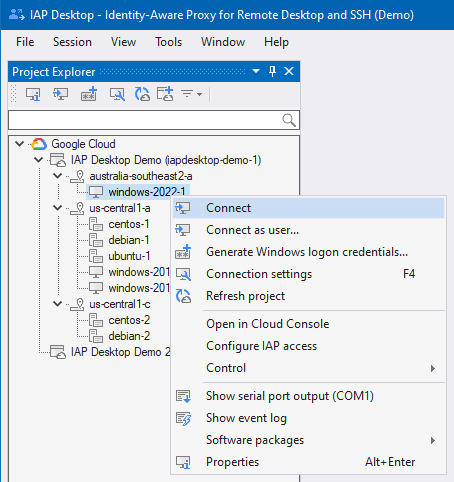Select IAP Desktop Demo (iapdesktop-demo-1) project
This screenshot has width=454, height=482.
[x=166, y=160]
